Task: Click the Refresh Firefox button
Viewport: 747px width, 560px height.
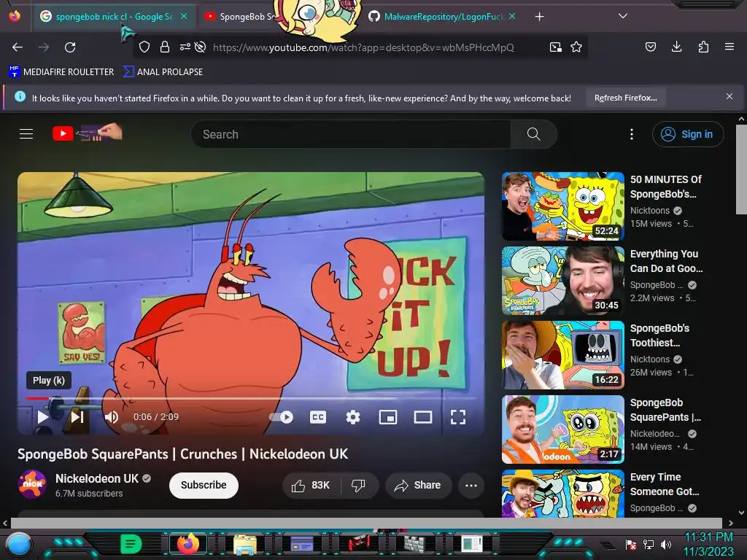Action: point(625,98)
